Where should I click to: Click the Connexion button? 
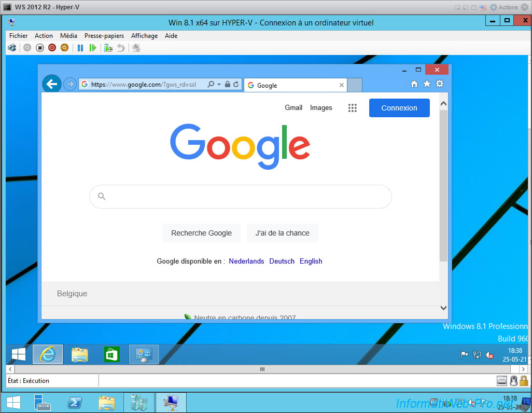point(399,108)
